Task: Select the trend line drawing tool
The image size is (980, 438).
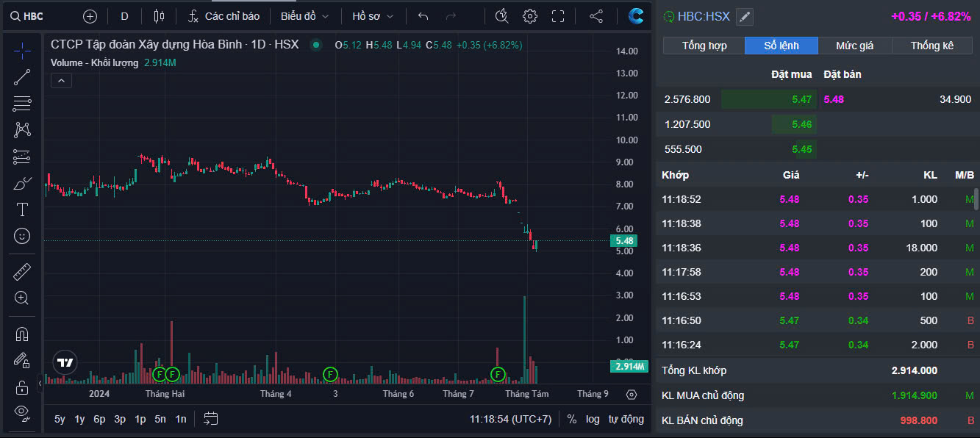Action: 22,76
